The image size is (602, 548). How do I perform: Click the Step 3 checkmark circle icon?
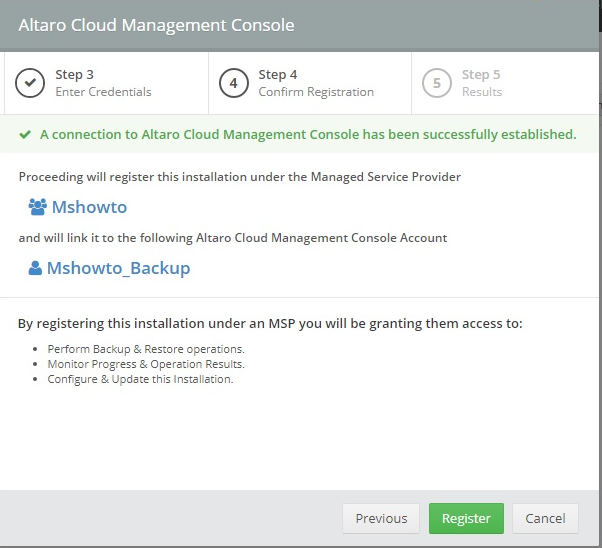click(30, 83)
